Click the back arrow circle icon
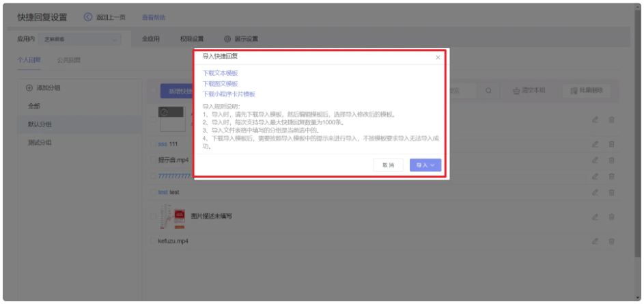The height and width of the screenshot is (304, 644). (88, 17)
